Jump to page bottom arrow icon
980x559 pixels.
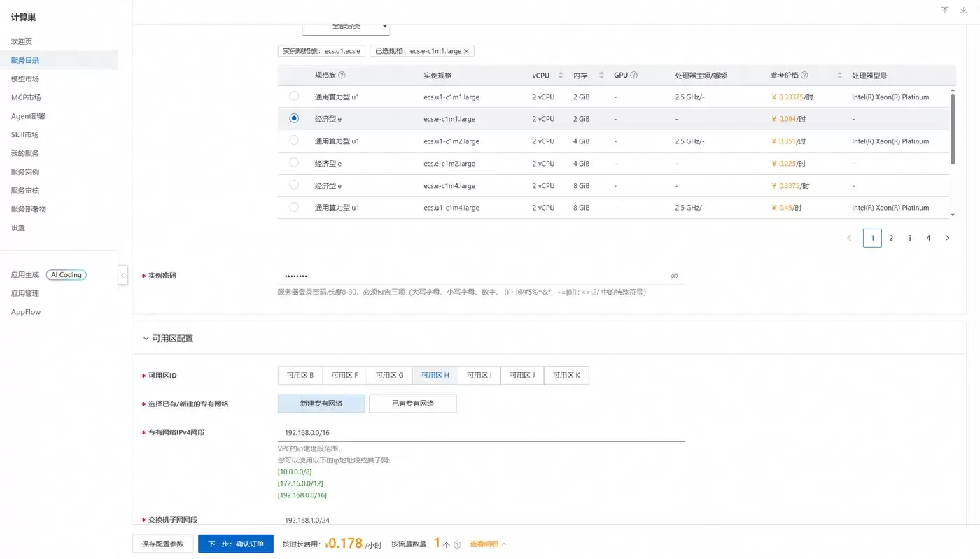tap(964, 10)
